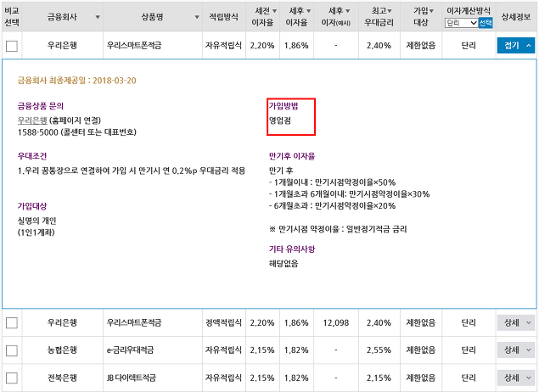Open the 상품명 column filter arrow
The height and width of the screenshot is (392, 539).
[x=197, y=17]
